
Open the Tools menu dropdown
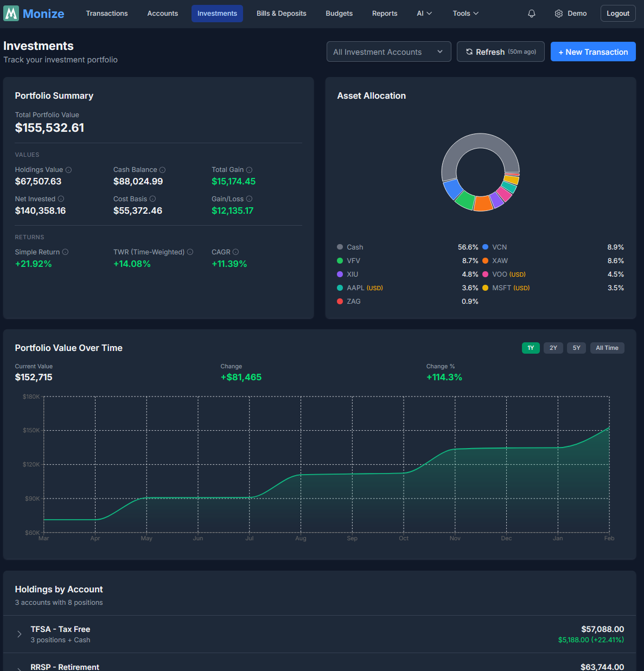(466, 14)
